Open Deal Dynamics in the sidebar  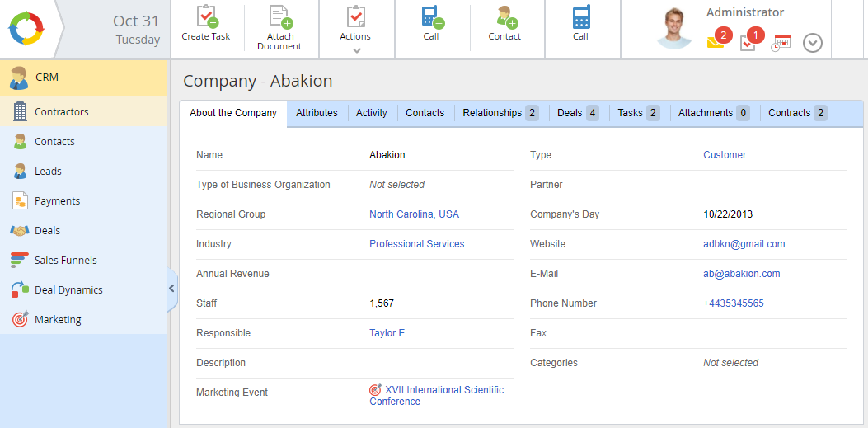tap(68, 290)
